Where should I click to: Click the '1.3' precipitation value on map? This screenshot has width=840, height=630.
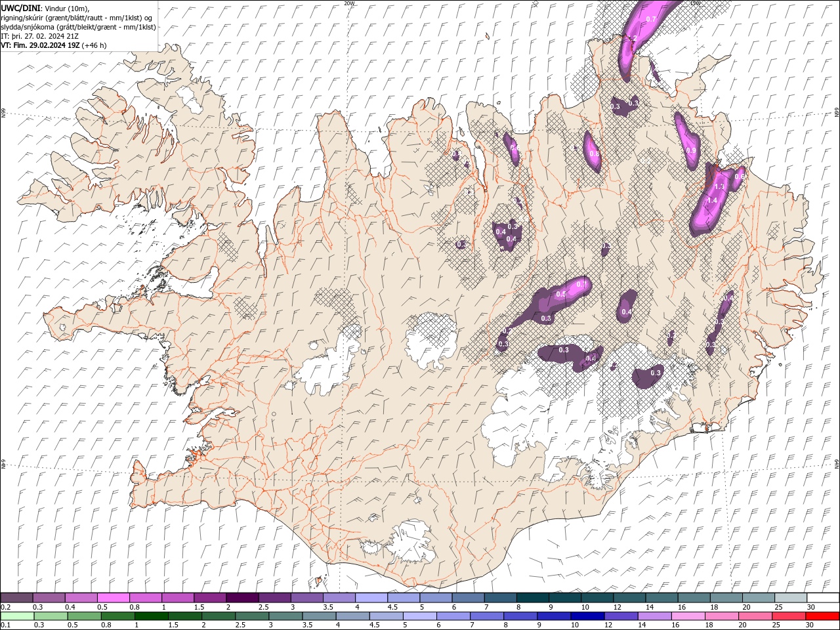[x=719, y=186]
